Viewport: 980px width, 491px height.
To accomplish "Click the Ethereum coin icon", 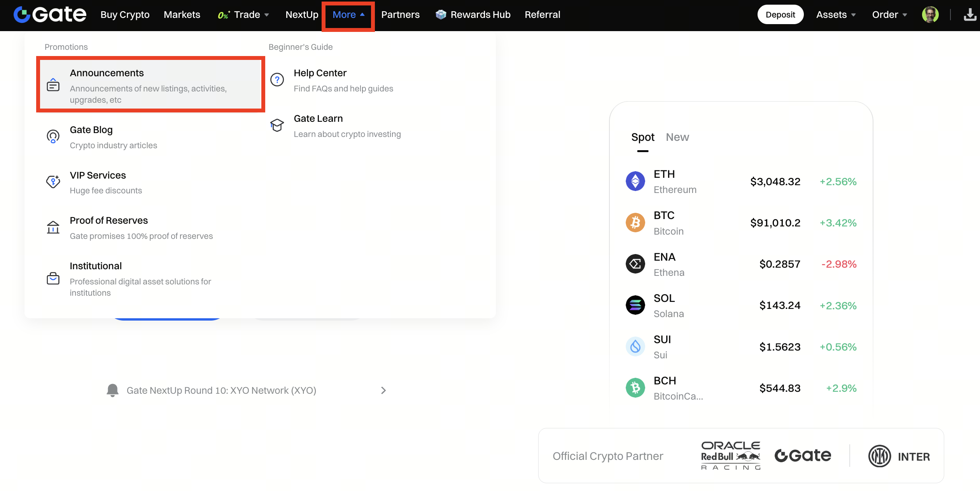I will point(635,181).
